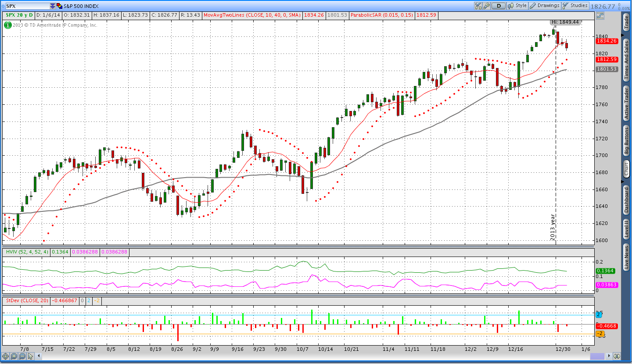Click the L: 1823.73 low value

pos(135,15)
